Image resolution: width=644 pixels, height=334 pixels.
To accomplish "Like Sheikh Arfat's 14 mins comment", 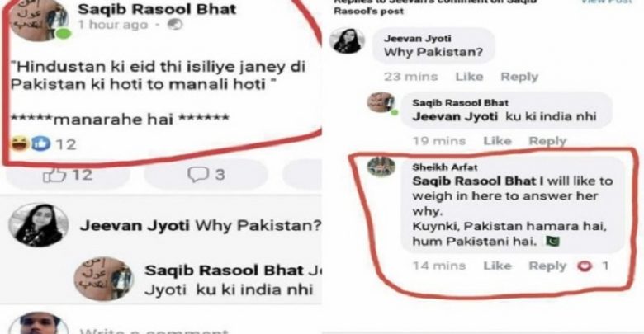I will coord(497,266).
